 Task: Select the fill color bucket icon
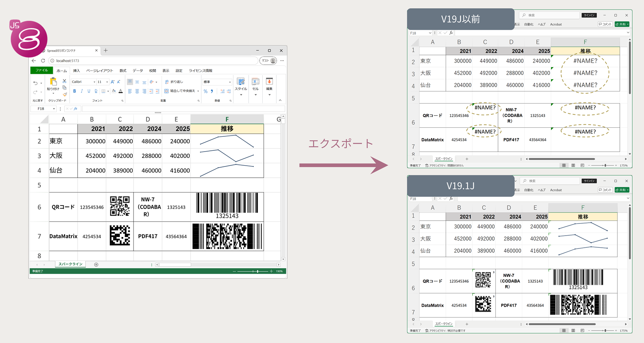(x=114, y=91)
